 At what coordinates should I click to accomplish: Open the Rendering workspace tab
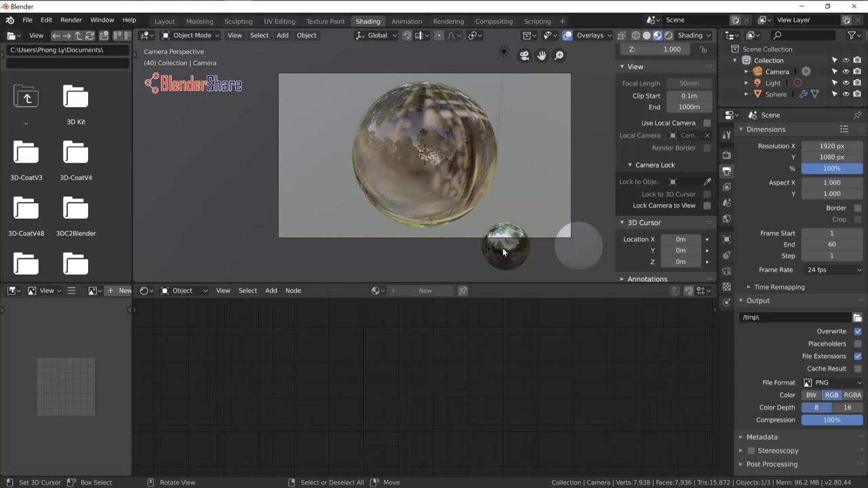click(x=450, y=21)
